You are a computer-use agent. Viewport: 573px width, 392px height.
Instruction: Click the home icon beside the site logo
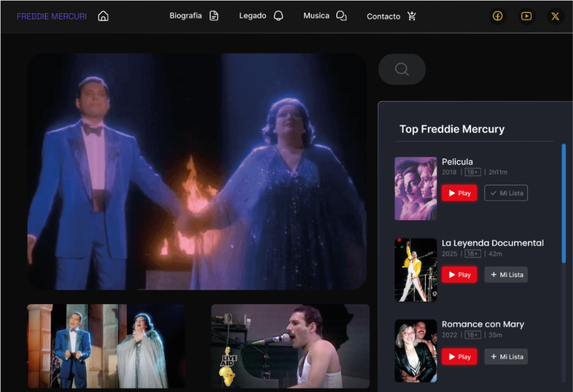point(103,16)
